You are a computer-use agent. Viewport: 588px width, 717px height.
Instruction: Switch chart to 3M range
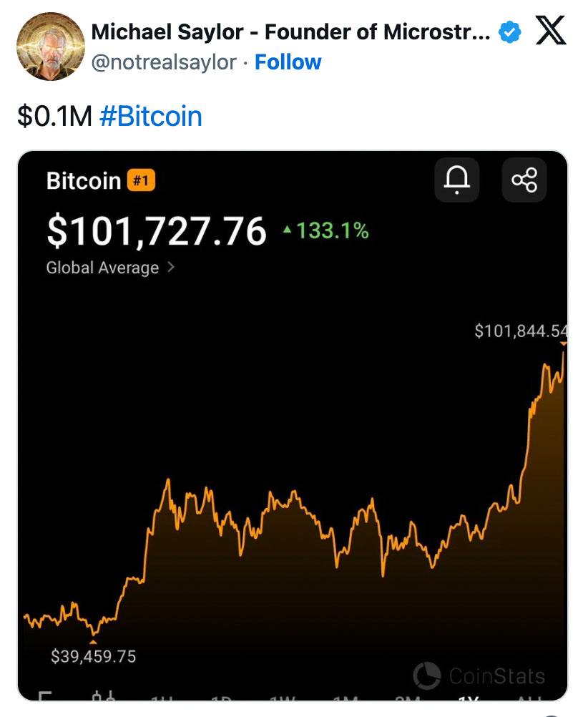tap(408, 698)
